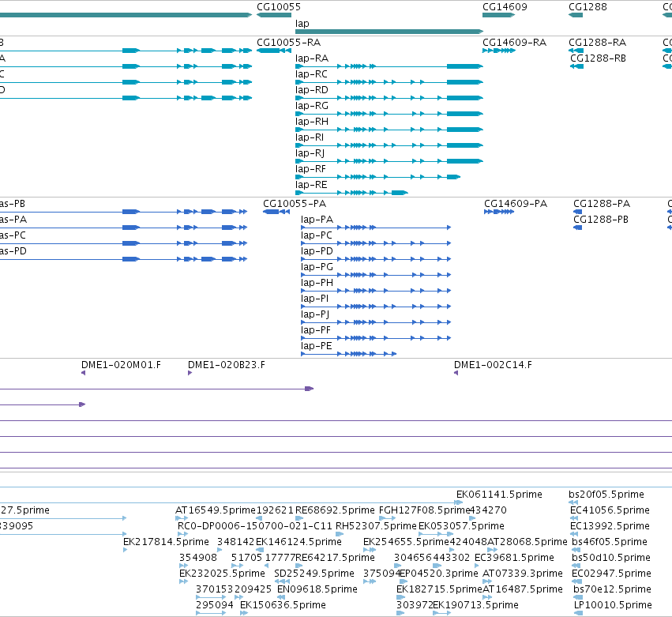Open the CG1288-PB protein label

601,220
